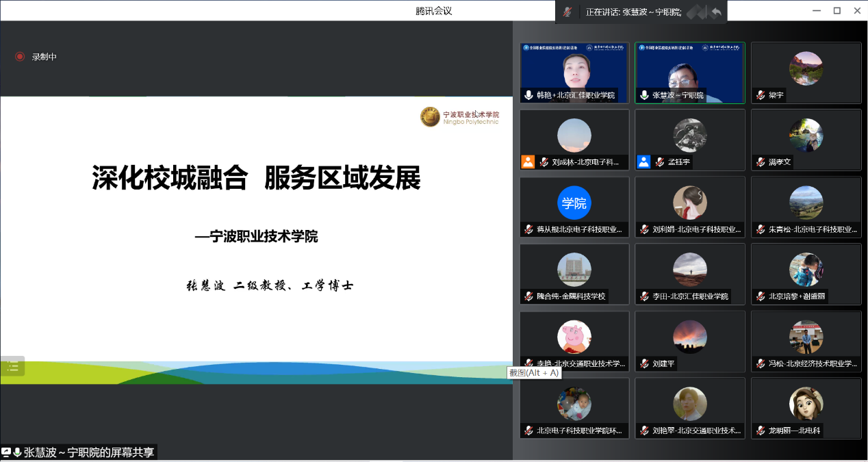Image resolution: width=868 pixels, height=462 pixels.
Task: Select 张慧波 speaker video tile
Action: [689, 68]
